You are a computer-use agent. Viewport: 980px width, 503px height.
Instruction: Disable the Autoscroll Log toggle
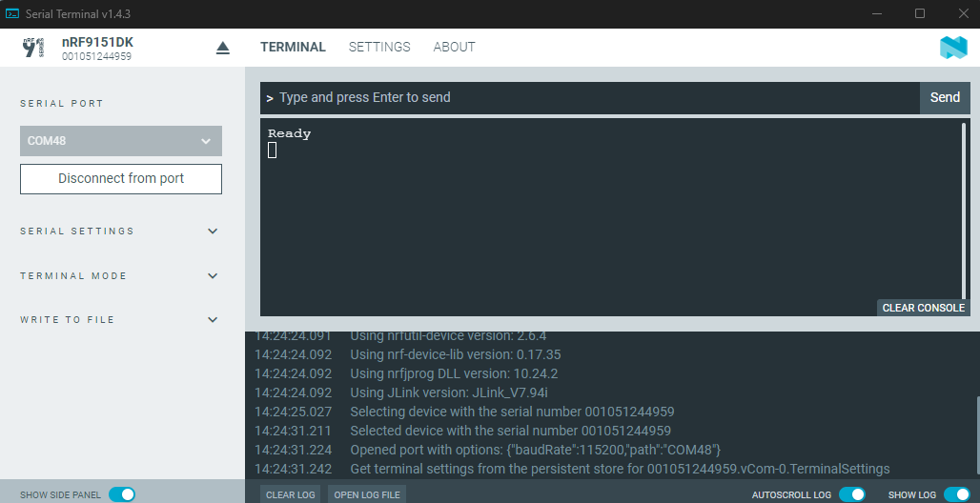tap(852, 494)
